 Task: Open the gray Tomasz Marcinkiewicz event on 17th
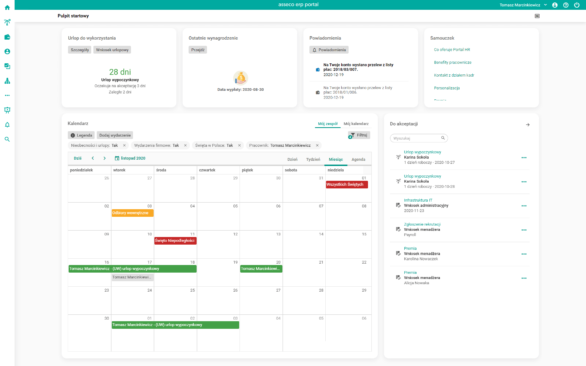(x=133, y=277)
